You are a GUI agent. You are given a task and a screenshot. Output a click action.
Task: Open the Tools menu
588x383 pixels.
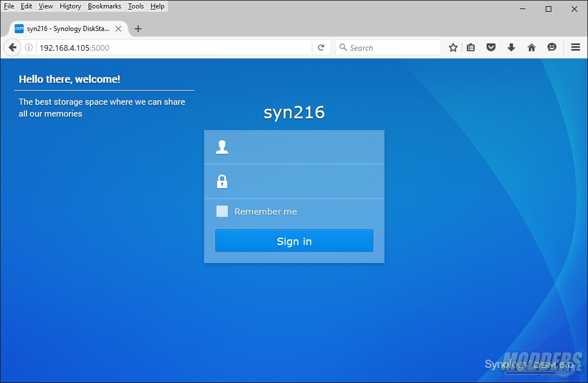coord(136,6)
